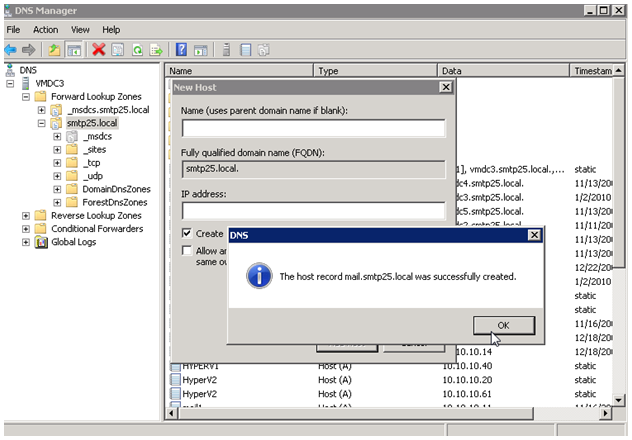The height and width of the screenshot is (440, 632).
Task: Select ForestDnsZones in the tree
Action: pos(115,202)
